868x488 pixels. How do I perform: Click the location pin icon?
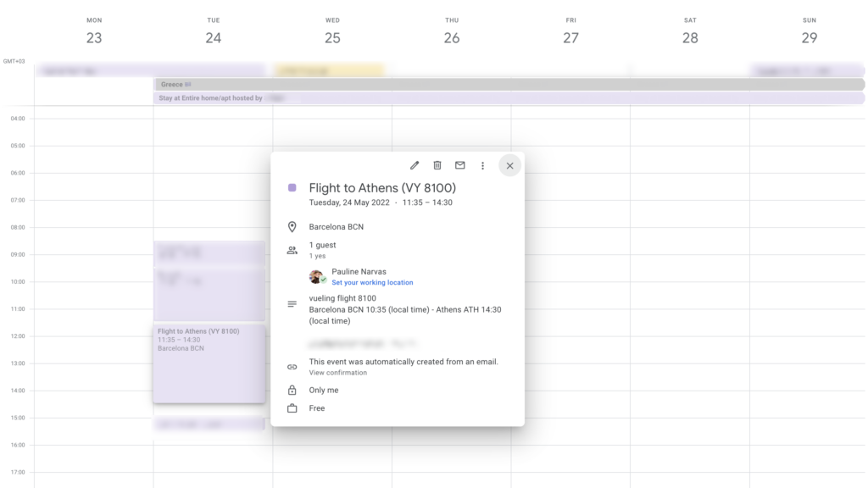[x=292, y=227]
